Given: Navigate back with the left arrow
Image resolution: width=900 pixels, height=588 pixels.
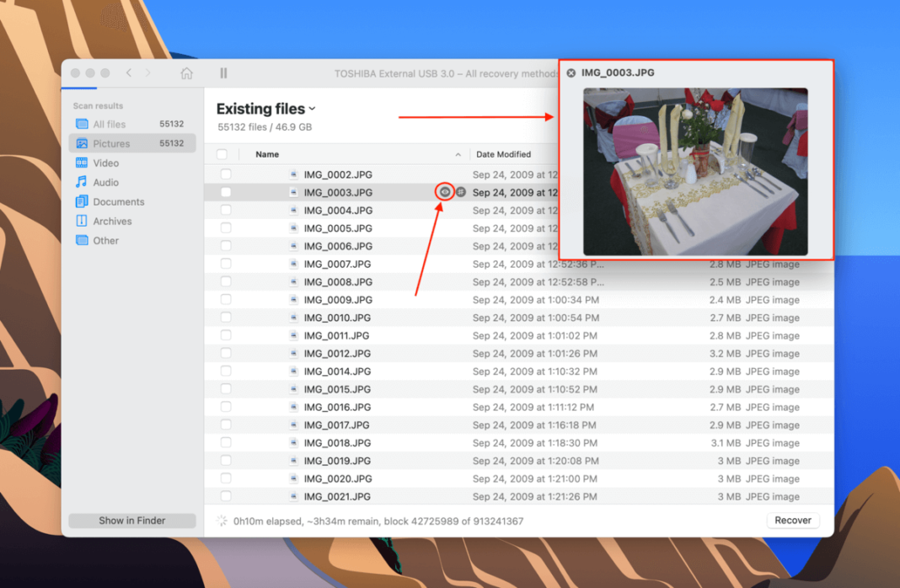Looking at the screenshot, I should click(127, 73).
